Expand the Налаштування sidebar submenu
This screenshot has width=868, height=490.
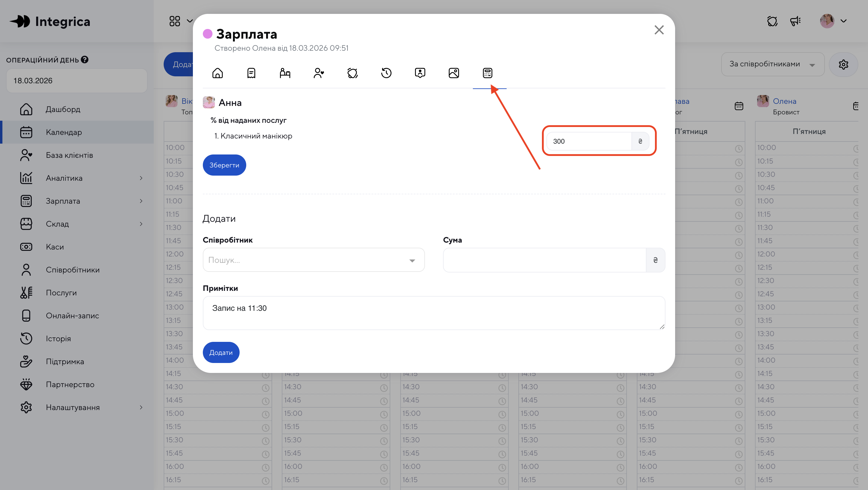pyautogui.click(x=141, y=407)
